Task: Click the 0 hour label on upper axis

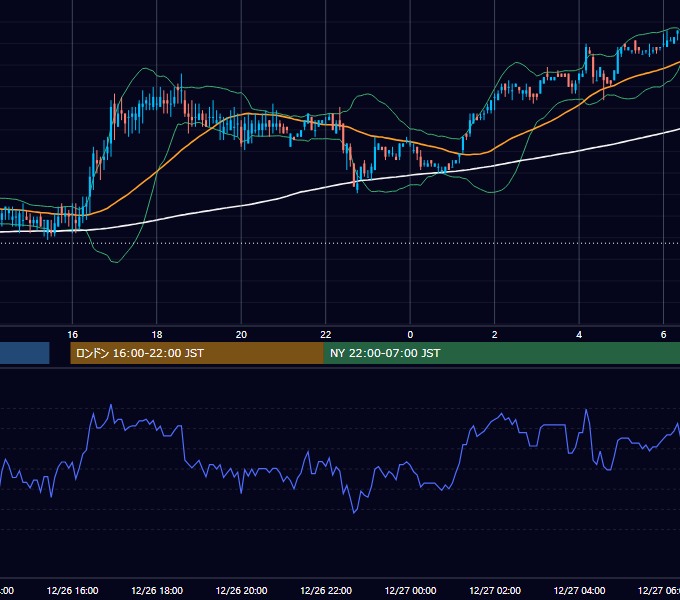Action: point(410,335)
